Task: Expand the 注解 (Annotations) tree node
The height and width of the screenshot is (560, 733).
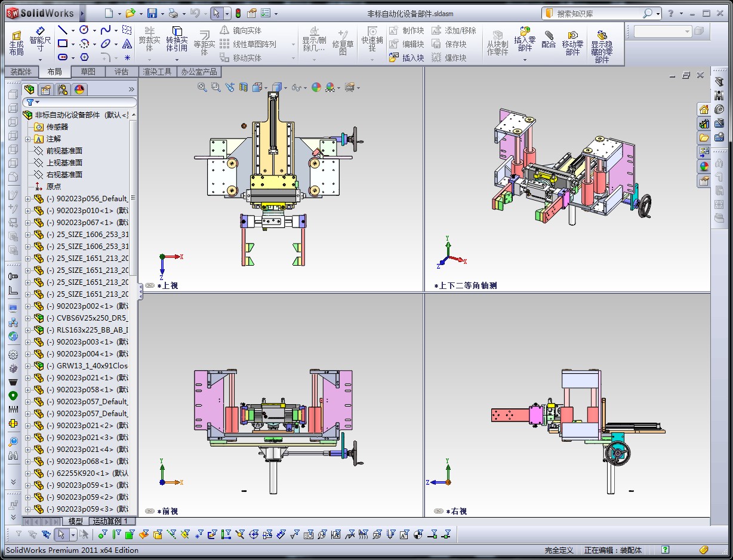Action: point(28,139)
